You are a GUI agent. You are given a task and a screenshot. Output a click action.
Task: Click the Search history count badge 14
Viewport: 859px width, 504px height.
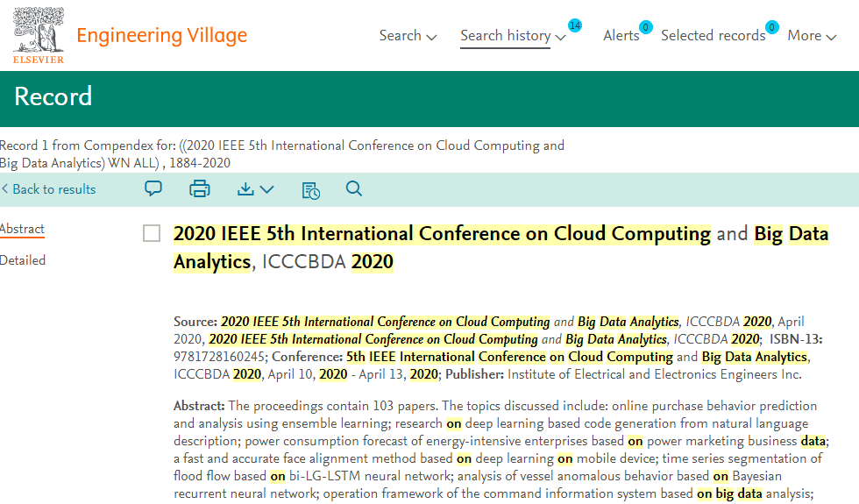[575, 25]
